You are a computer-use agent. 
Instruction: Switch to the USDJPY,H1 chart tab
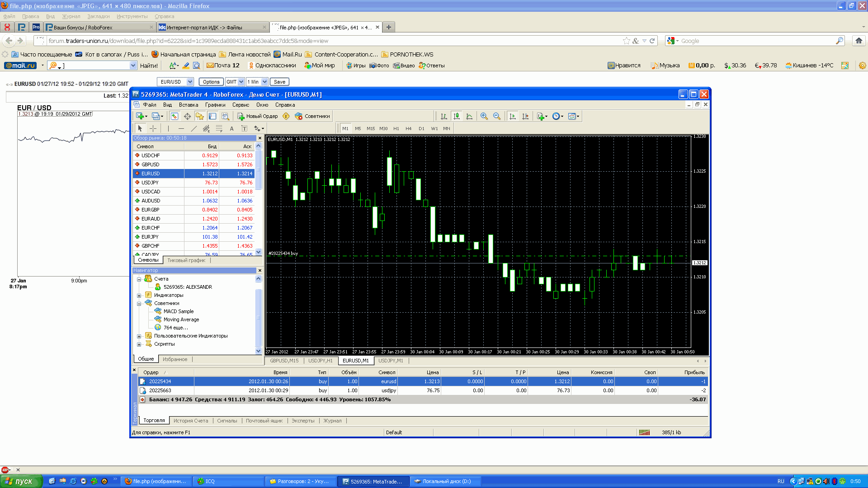321,361
